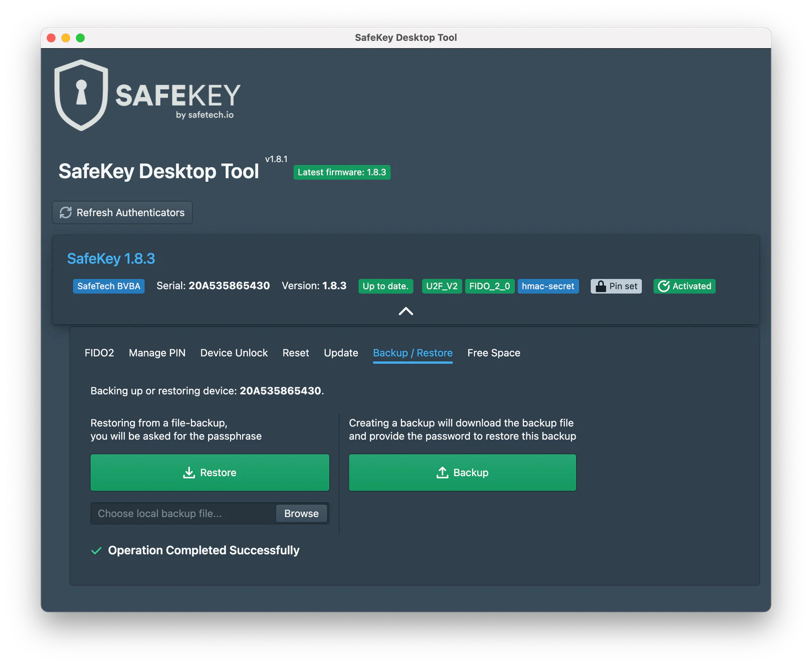Viewport: 812px width, 666px height.
Task: Click the Choose local backup file field
Action: [184, 514]
